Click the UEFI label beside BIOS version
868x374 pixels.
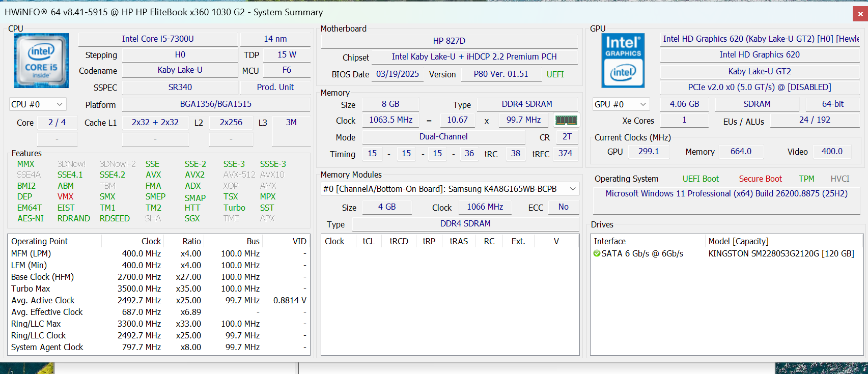[555, 75]
